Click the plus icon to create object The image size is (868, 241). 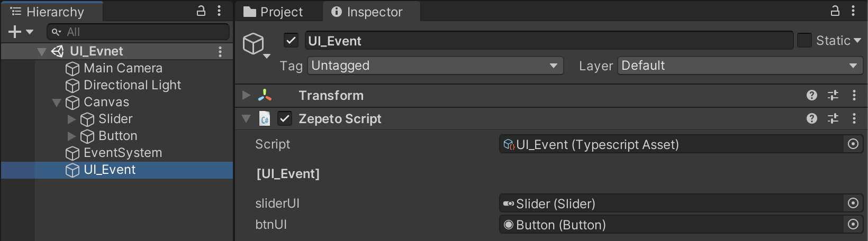point(15,32)
